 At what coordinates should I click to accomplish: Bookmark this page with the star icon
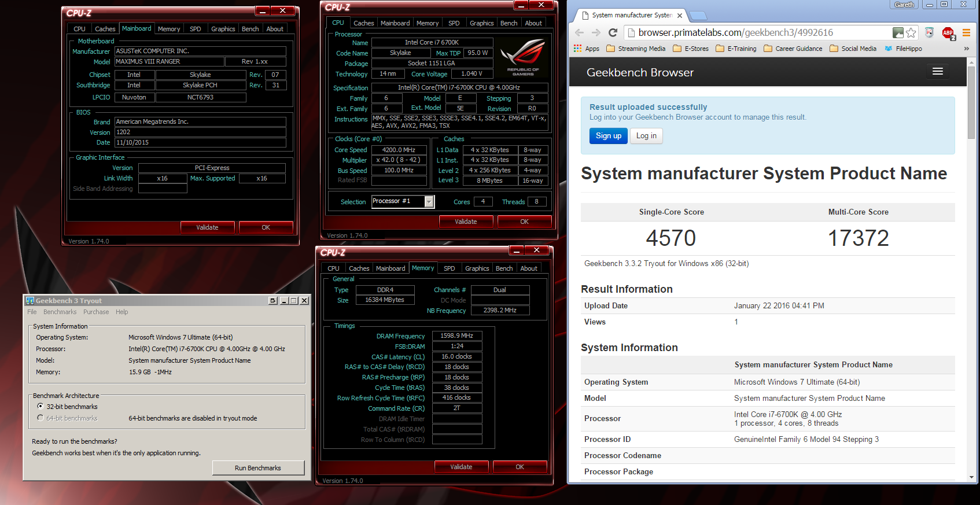911,32
